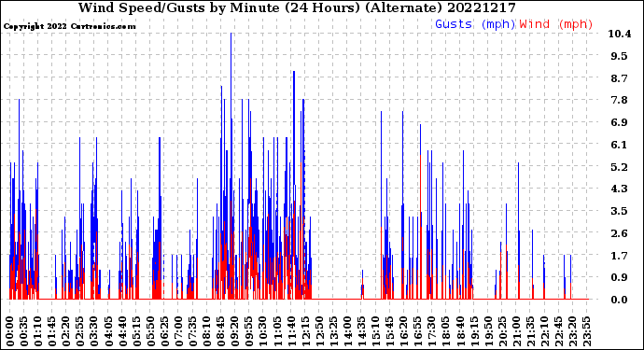Screen dimensions: 644x350
Task: Click the 9.5 y-axis value
Action: tap(620, 56)
